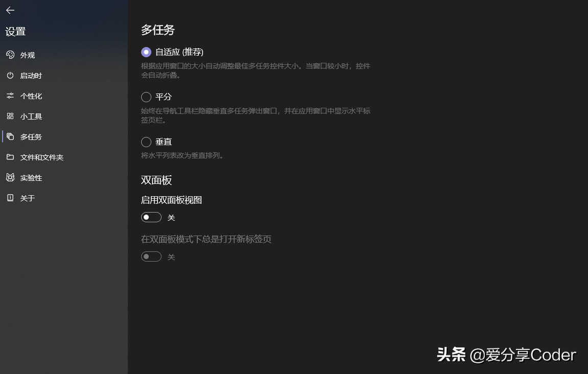The height and width of the screenshot is (374, 588).
Task: Choose the 平分 radio option
Action: [x=146, y=97]
